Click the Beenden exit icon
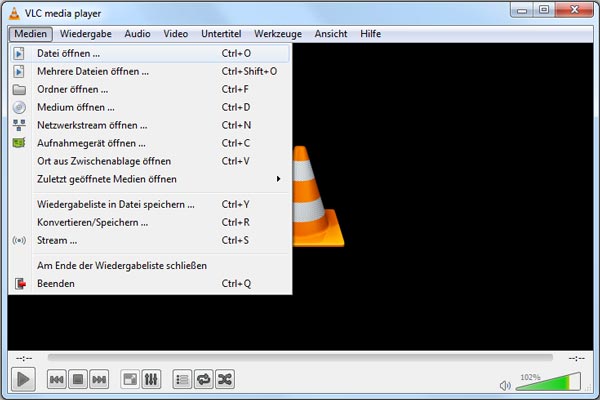Image resolution: width=600 pixels, height=400 pixels. coord(20,284)
